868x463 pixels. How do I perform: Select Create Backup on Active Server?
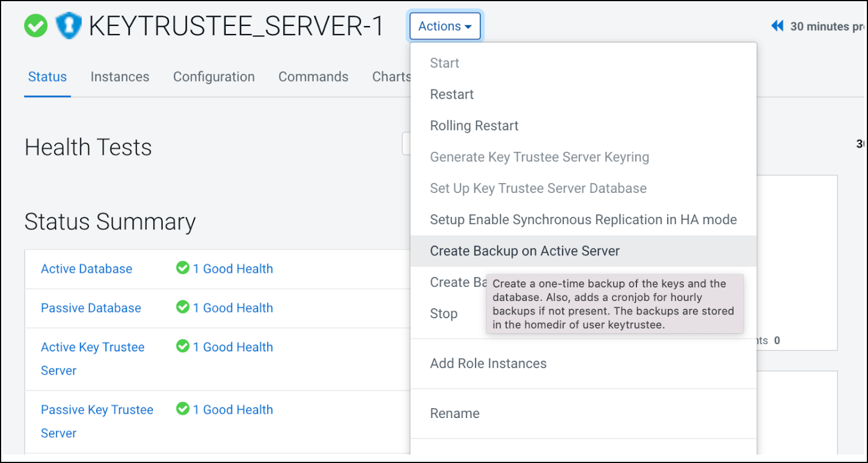tap(525, 251)
